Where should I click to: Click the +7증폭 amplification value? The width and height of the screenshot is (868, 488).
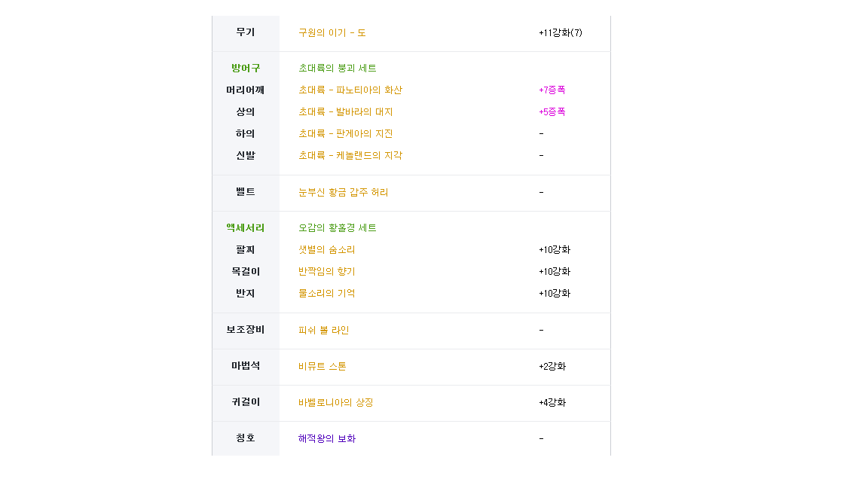tap(552, 90)
